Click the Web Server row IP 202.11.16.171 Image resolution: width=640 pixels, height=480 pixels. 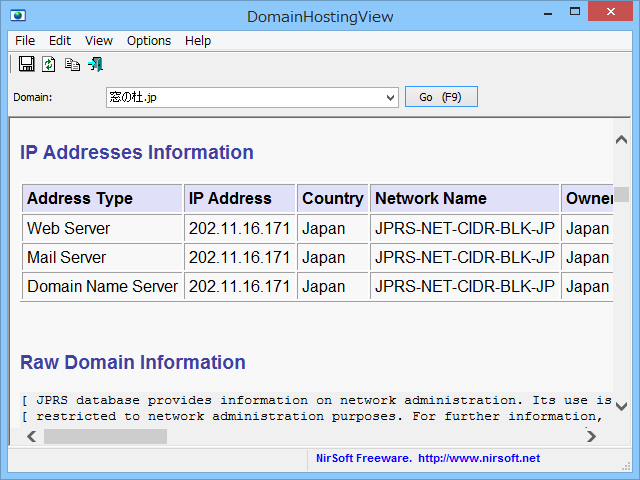click(240, 228)
